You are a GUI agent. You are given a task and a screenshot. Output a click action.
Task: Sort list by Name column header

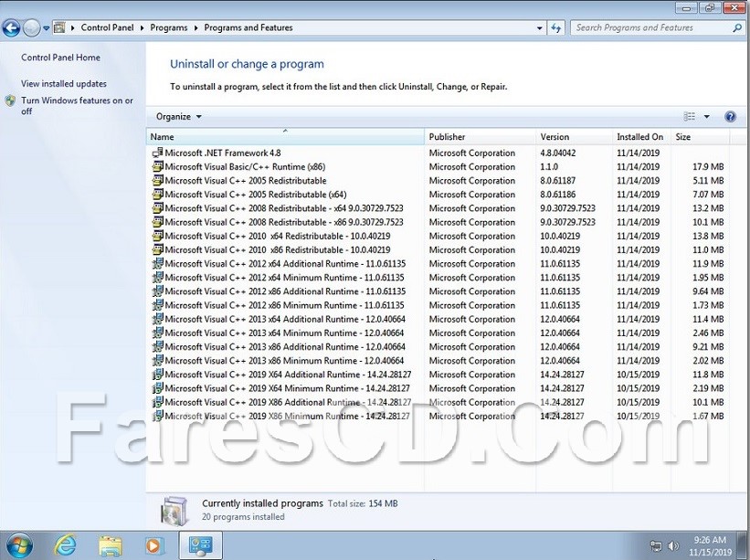coord(285,137)
